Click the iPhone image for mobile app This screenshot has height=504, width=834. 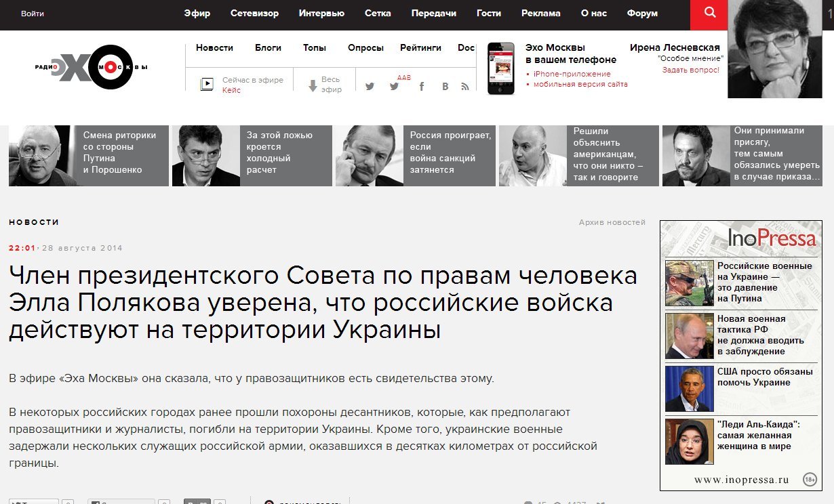pos(501,68)
